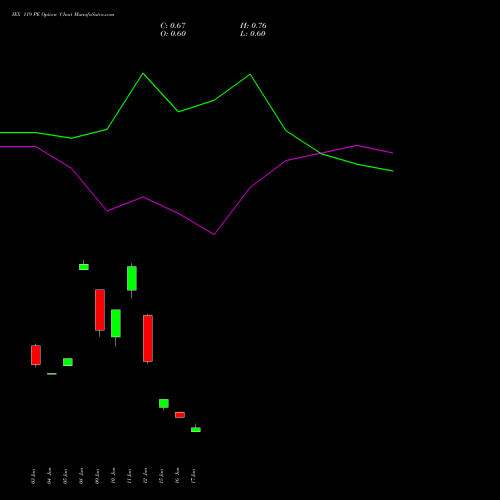Select the 04 Jun date label
The image size is (500, 500).
pos(49,476)
